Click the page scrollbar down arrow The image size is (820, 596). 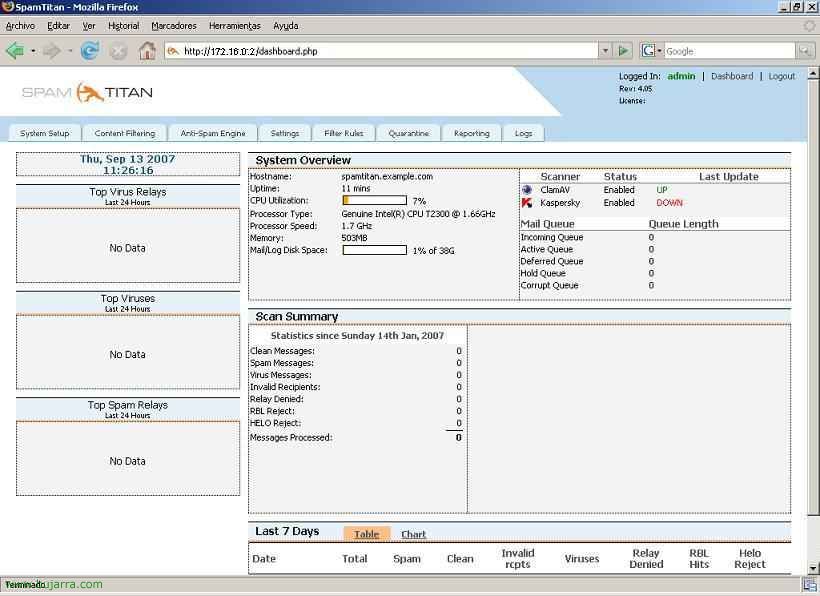coord(813,568)
